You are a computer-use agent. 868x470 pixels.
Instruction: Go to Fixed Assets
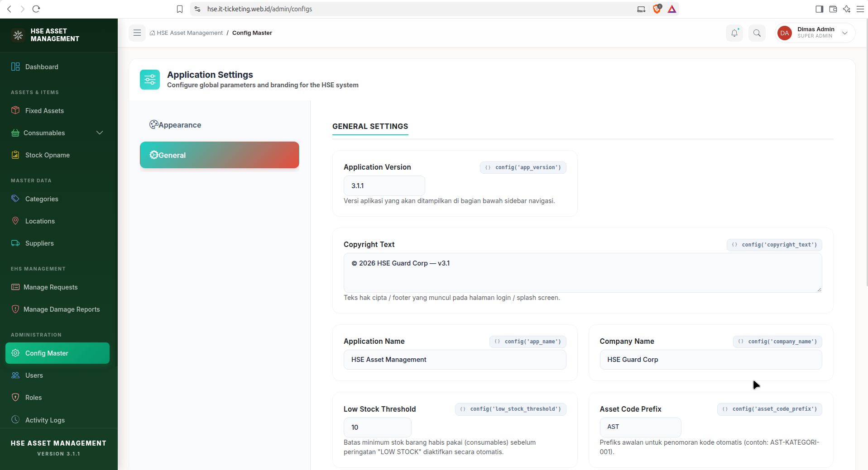tap(58, 111)
